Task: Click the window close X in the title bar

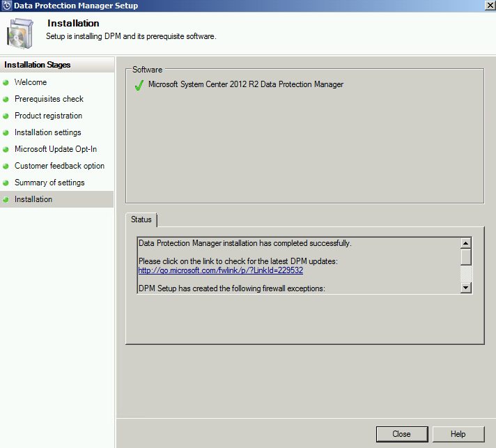Action: (x=490, y=6)
